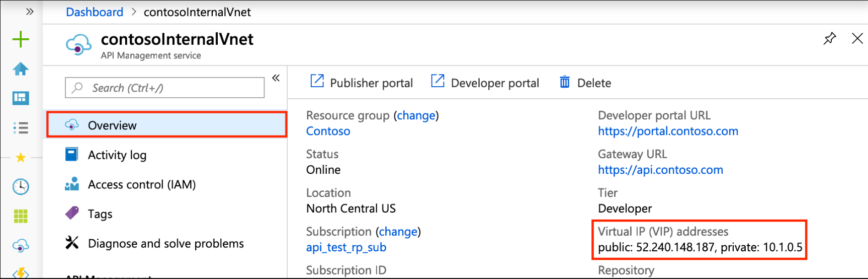The image size is (868, 279).
Task: Click the North Central US location value
Action: click(x=351, y=208)
